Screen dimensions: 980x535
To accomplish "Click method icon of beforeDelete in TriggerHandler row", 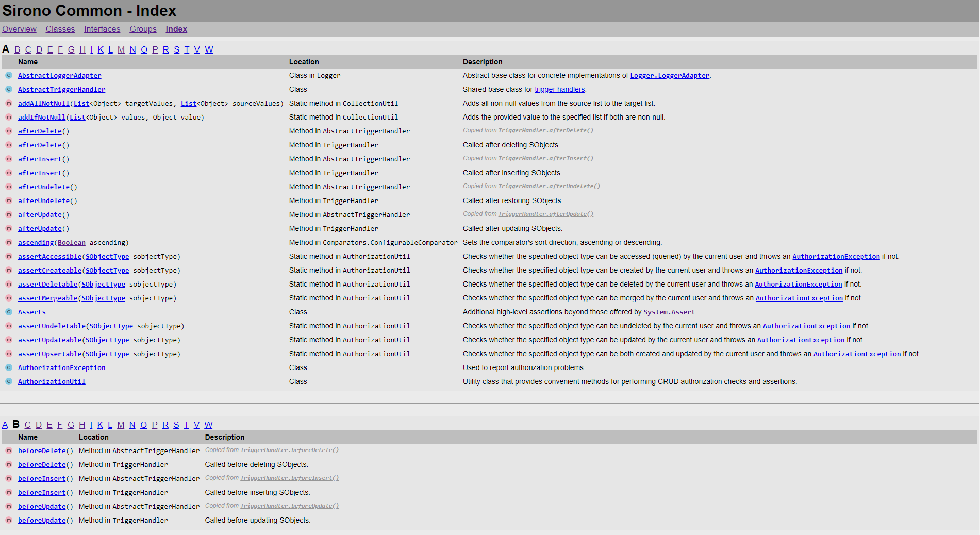I will click(x=9, y=464).
